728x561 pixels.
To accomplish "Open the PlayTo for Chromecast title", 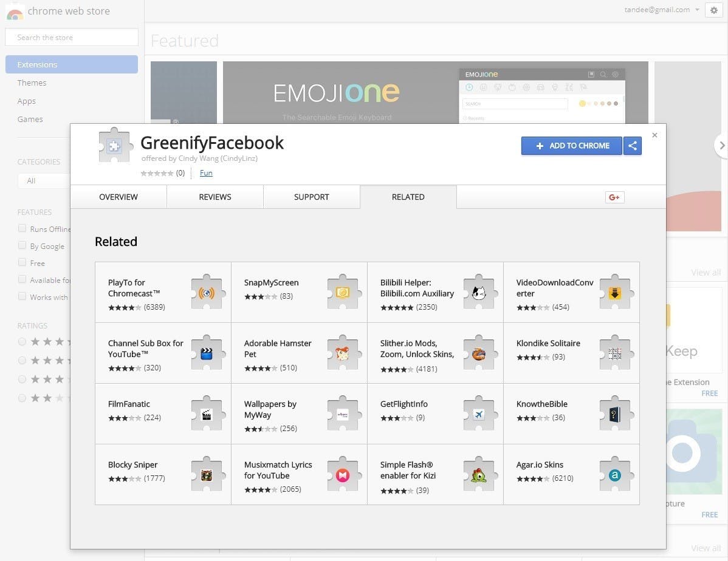I will click(x=134, y=288).
